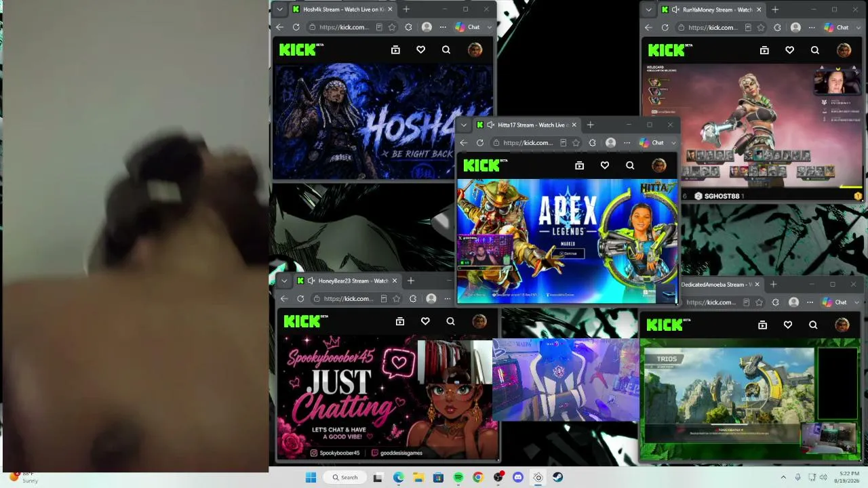
Task: Click the heart icon in the Hosh4k Kick header
Action: point(421,49)
